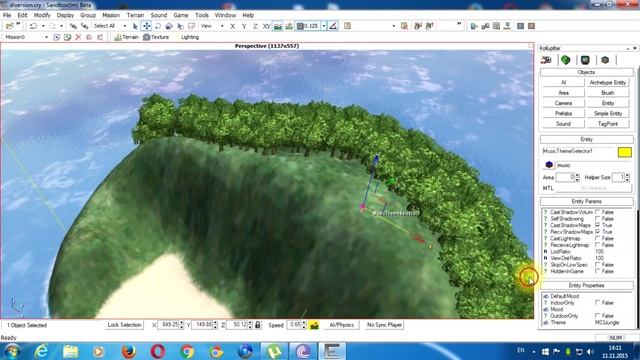Screen dimensions: 640x360
Task: Switch to RollupBar Objects tab icon
Action: tap(546, 60)
